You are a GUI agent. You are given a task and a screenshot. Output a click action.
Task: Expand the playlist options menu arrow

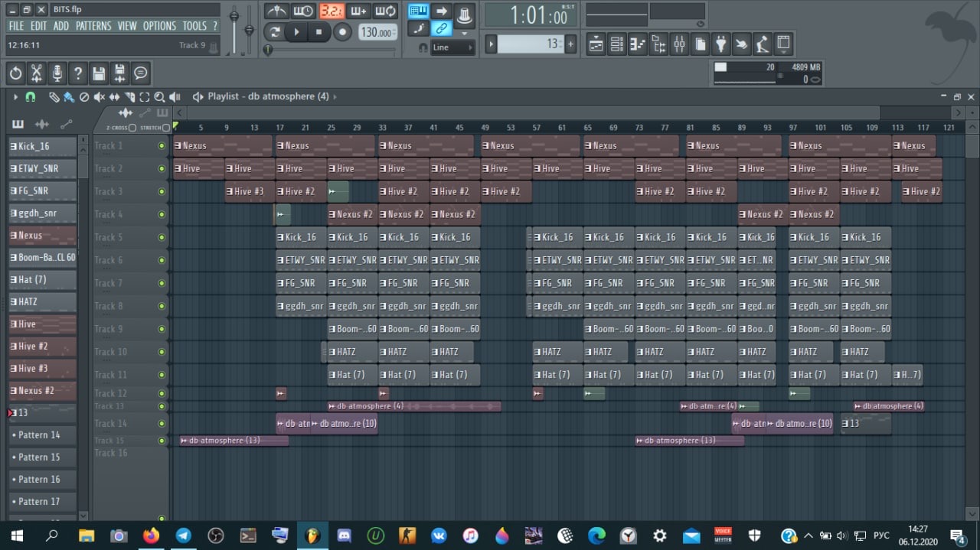tap(15, 97)
